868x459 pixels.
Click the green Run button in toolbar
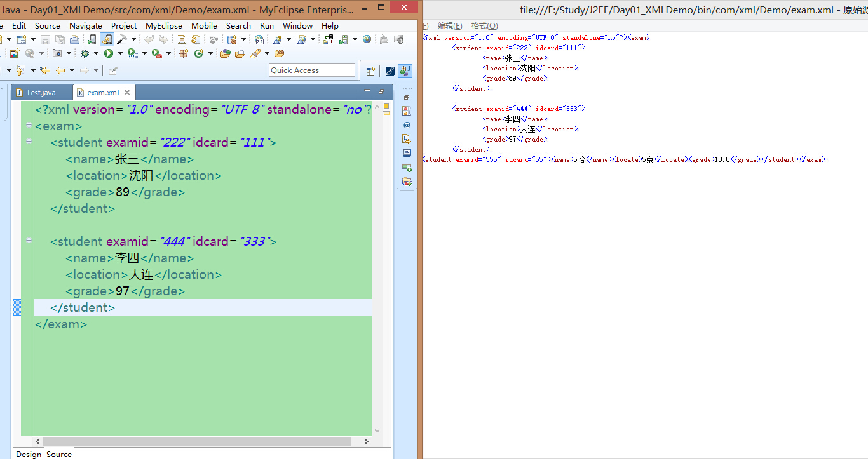pyautogui.click(x=109, y=54)
